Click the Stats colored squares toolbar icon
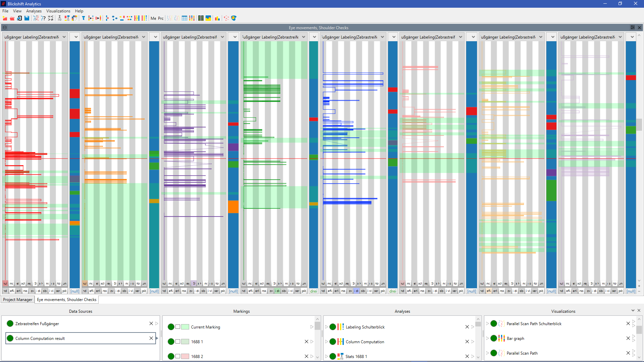Image resolution: width=644 pixels, height=362 pixels. 67,18
